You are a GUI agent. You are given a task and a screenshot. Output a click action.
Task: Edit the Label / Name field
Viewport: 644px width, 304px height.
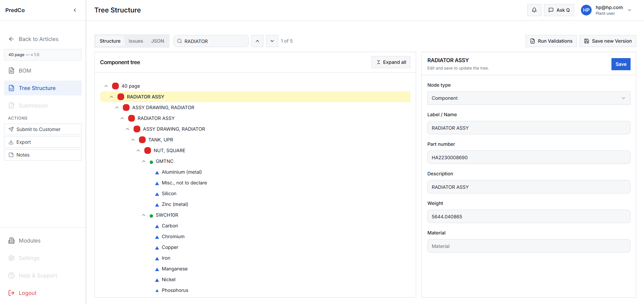[529, 128]
